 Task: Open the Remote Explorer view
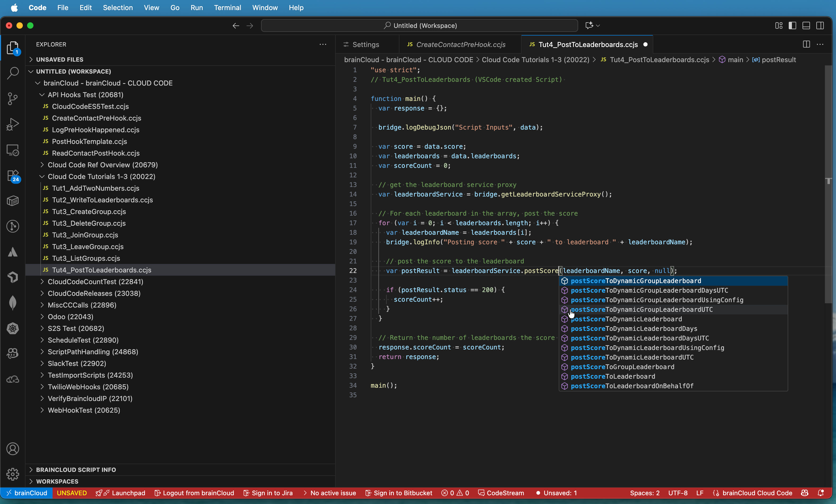pyautogui.click(x=13, y=150)
